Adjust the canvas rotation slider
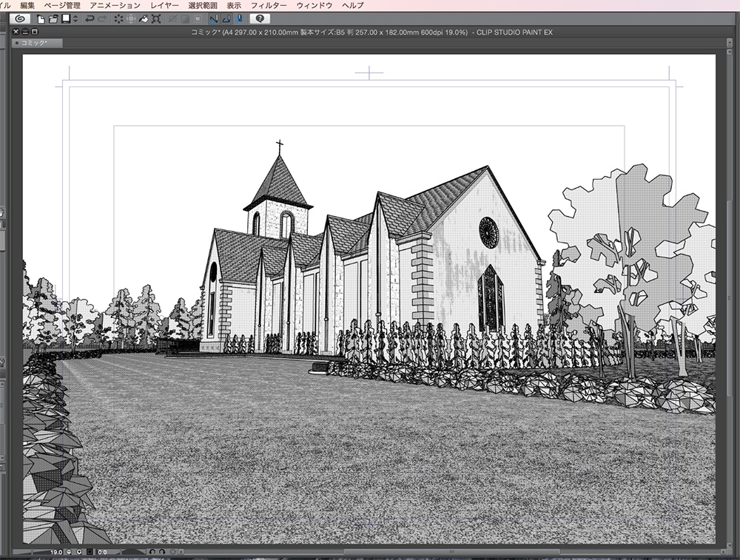Screen dimensions: 740x560 click(x=133, y=552)
